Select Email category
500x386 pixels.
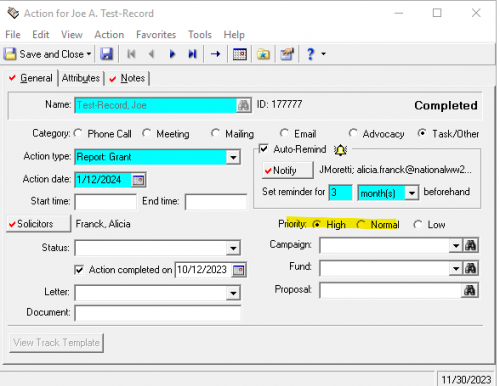[284, 133]
